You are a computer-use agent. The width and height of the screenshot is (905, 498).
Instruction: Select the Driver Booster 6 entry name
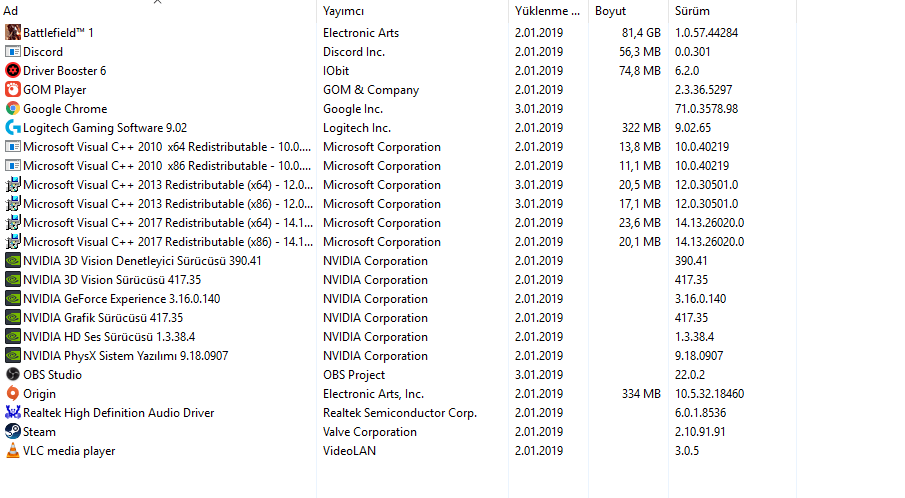point(65,71)
